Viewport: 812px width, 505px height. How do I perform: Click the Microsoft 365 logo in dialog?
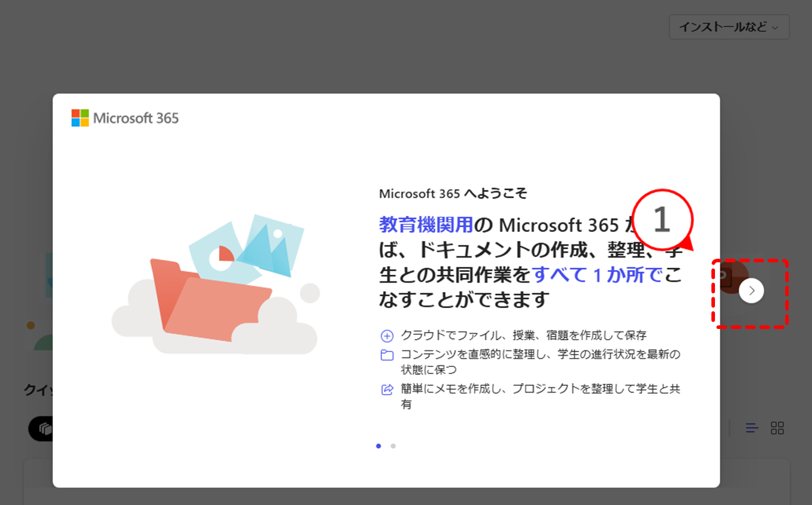click(125, 118)
